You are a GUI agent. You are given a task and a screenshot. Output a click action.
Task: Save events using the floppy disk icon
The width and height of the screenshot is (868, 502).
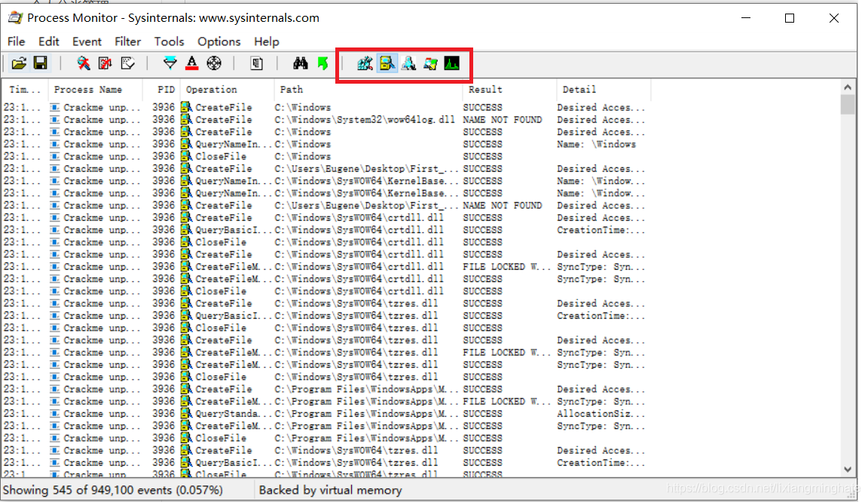coord(41,63)
